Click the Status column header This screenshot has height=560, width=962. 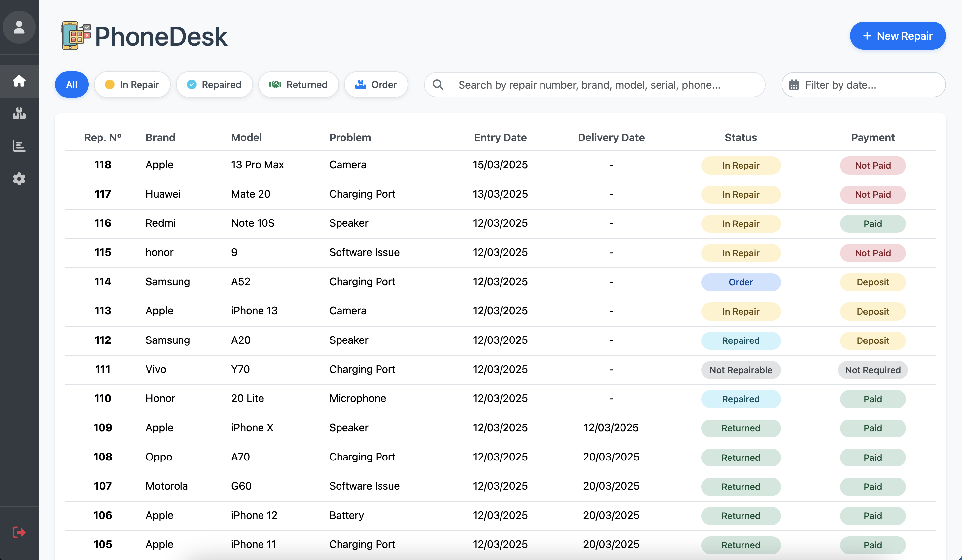pyautogui.click(x=741, y=138)
